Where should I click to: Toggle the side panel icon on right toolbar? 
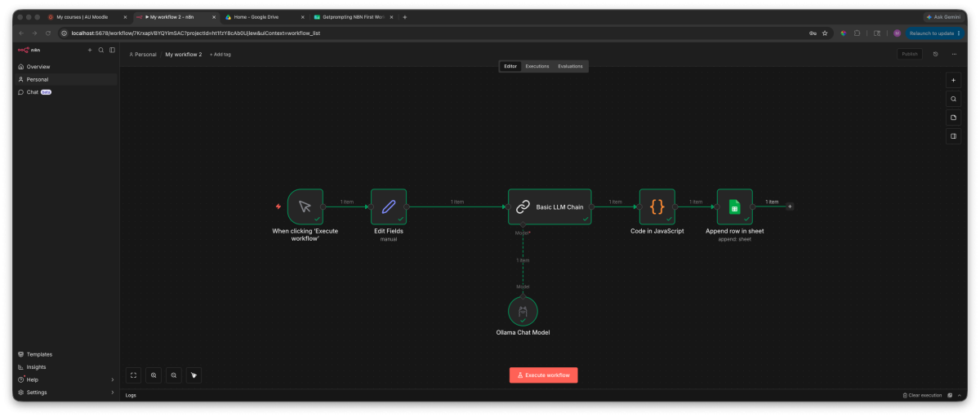click(x=953, y=136)
